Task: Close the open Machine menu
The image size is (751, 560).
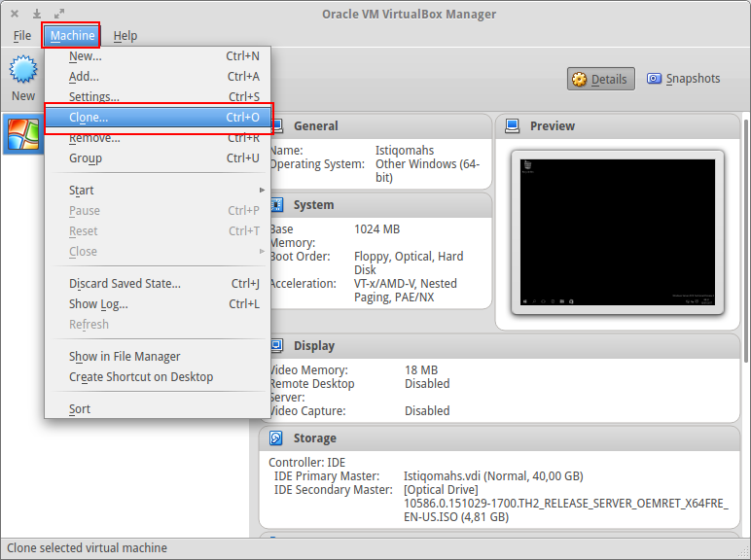Action: [72, 36]
